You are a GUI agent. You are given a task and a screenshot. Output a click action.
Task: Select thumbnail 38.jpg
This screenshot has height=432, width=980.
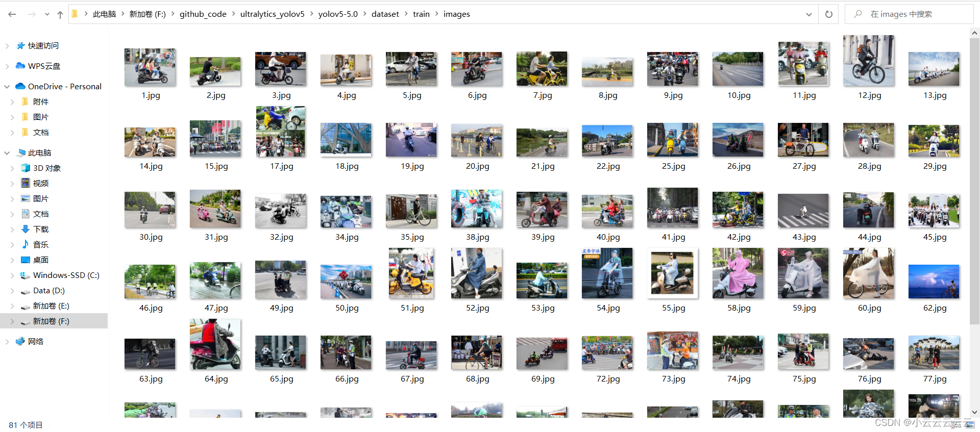point(477,209)
